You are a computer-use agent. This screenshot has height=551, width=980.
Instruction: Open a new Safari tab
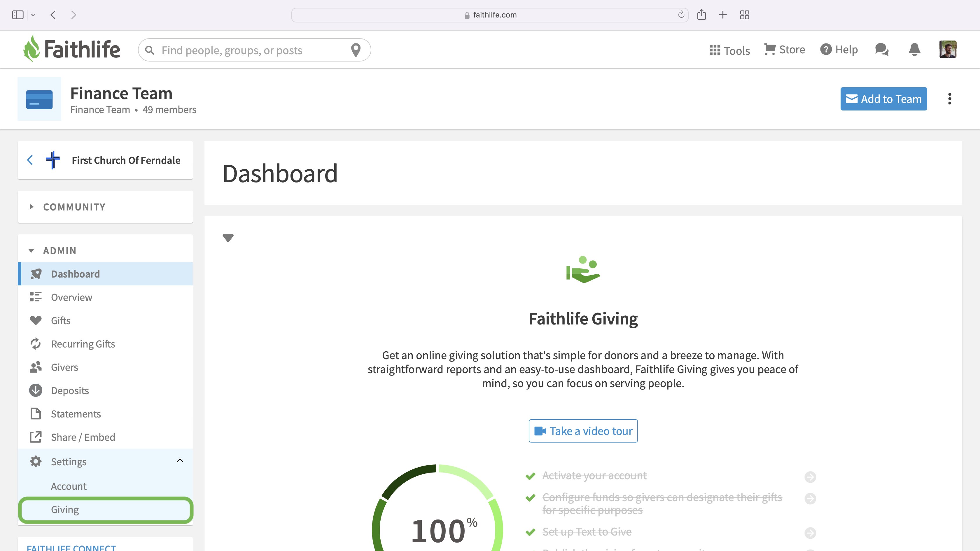pyautogui.click(x=723, y=15)
